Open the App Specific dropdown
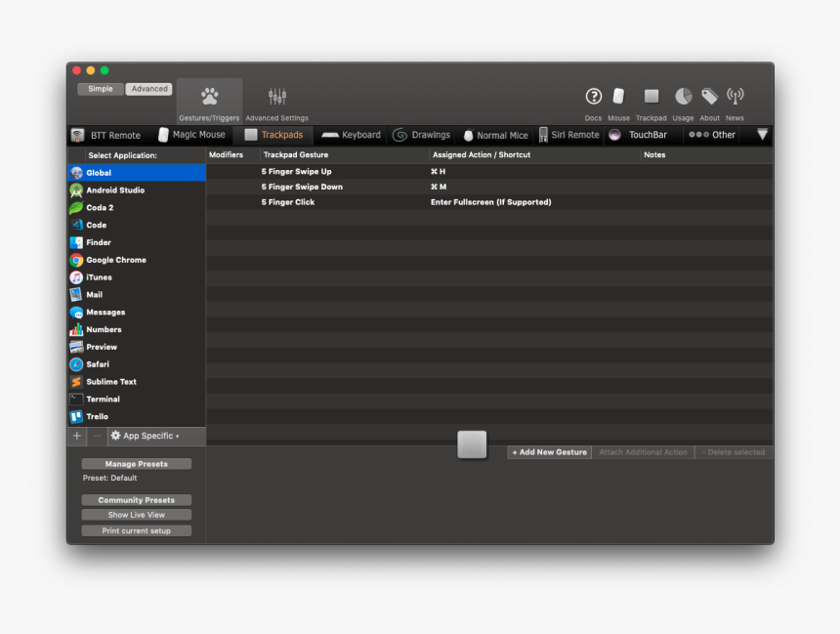The image size is (840, 634). click(x=153, y=436)
